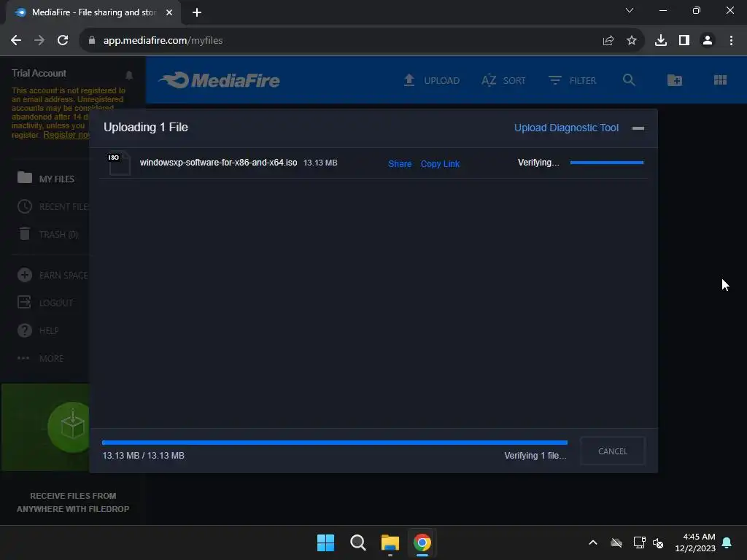Open Earn Space in the sidebar
This screenshot has width=747, height=560.
(53, 275)
